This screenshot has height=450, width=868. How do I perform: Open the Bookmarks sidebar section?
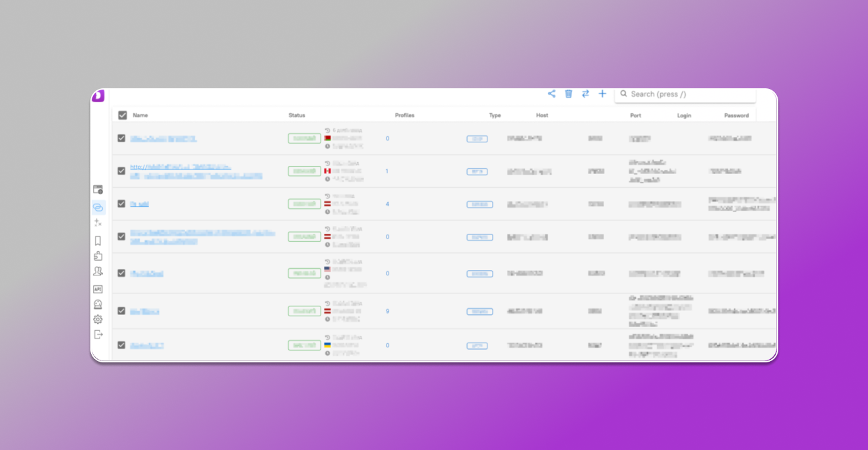[x=98, y=239]
